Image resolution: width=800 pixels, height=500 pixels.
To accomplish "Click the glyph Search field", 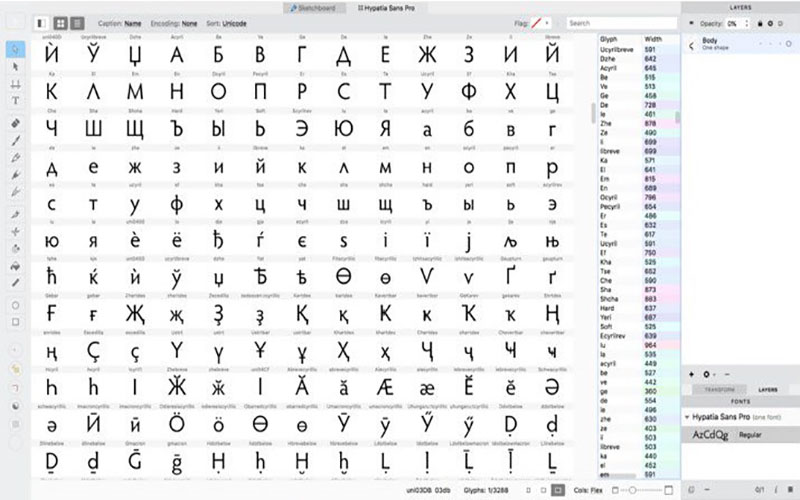I will point(620,22).
